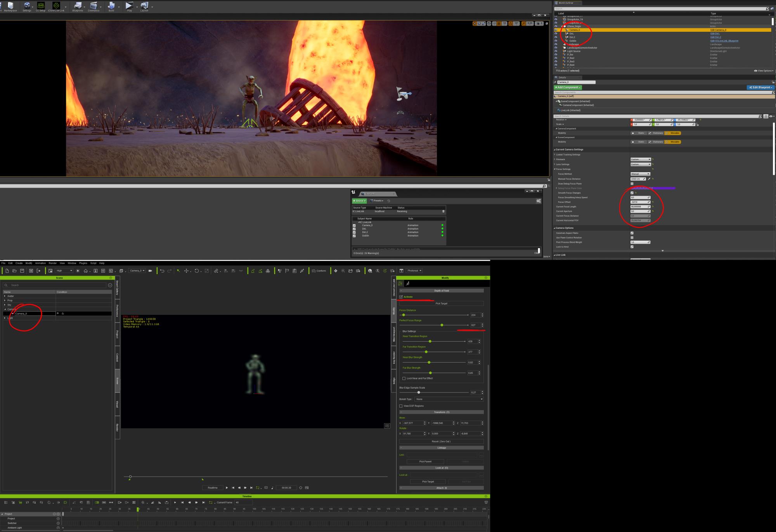The width and height of the screenshot is (776, 532).
Task: Adjust Focus Distance slider handle
Action: pos(404,315)
